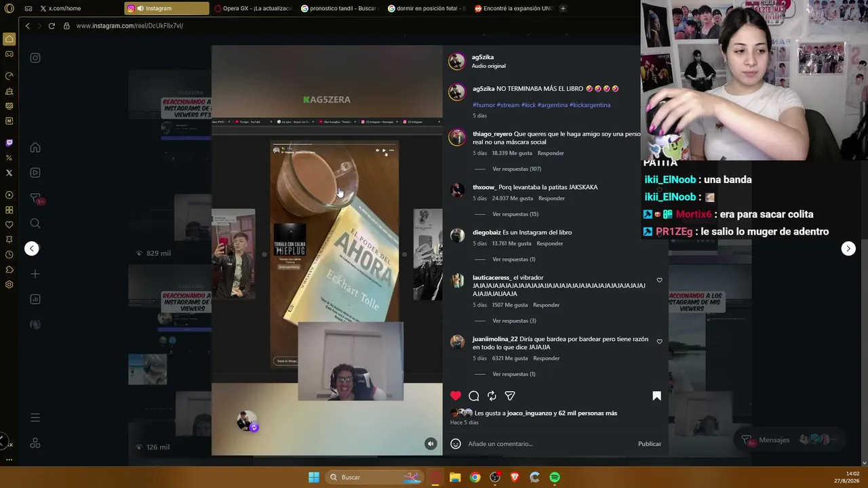The image size is (868, 488).
Task: Click the add a comment field
Action: (x=549, y=444)
